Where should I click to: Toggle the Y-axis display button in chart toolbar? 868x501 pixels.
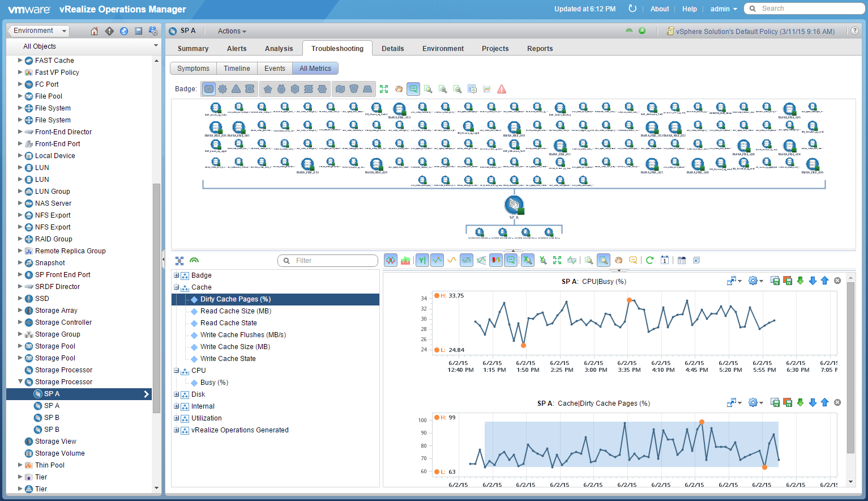[x=422, y=260]
